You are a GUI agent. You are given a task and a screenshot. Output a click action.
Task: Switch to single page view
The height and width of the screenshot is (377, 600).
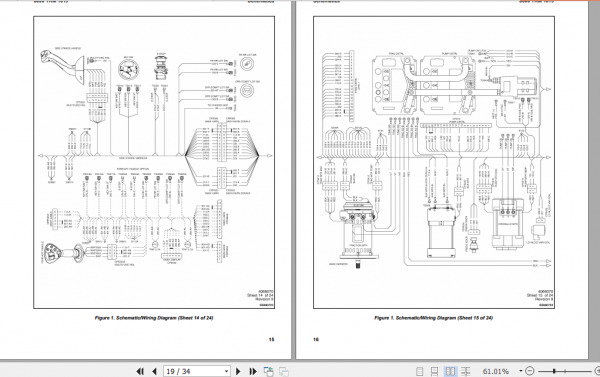point(420,371)
